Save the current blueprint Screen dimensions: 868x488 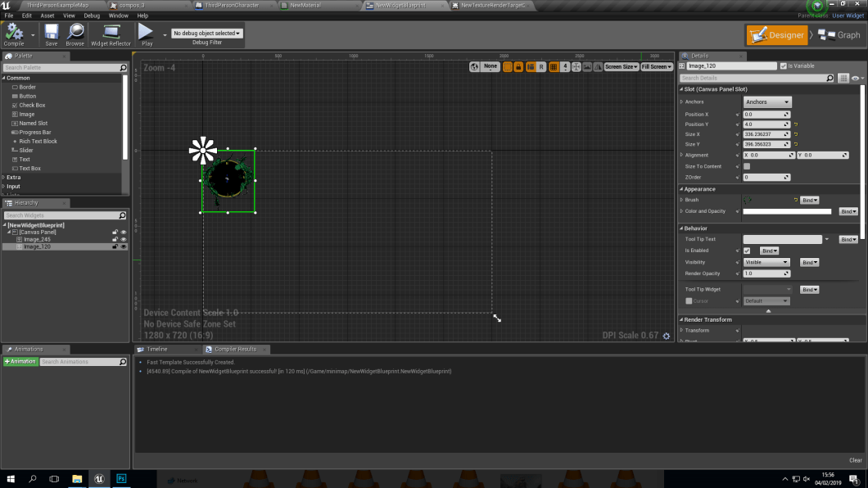(x=51, y=35)
